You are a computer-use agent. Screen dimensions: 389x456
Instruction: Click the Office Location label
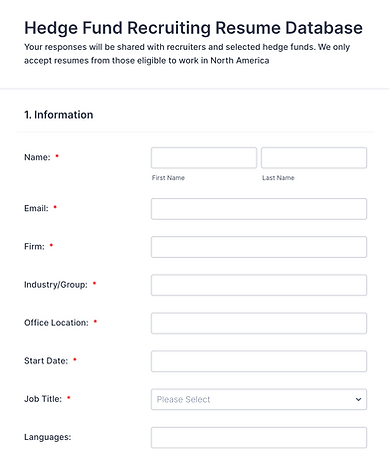[x=56, y=323]
